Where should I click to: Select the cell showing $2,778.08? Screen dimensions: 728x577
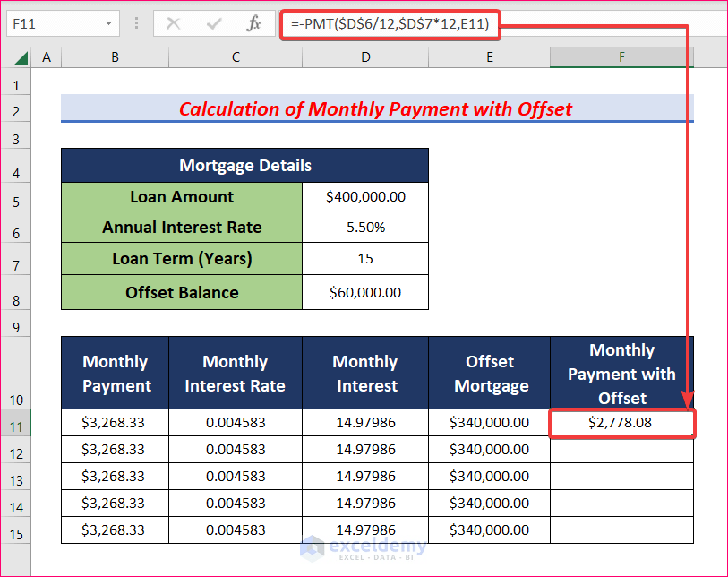[x=621, y=422]
